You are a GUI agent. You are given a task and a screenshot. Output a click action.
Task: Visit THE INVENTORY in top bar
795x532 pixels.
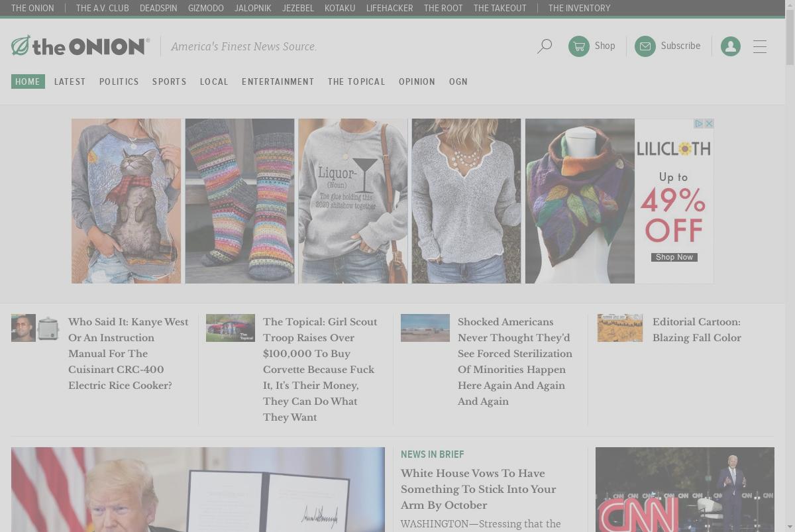580,8
